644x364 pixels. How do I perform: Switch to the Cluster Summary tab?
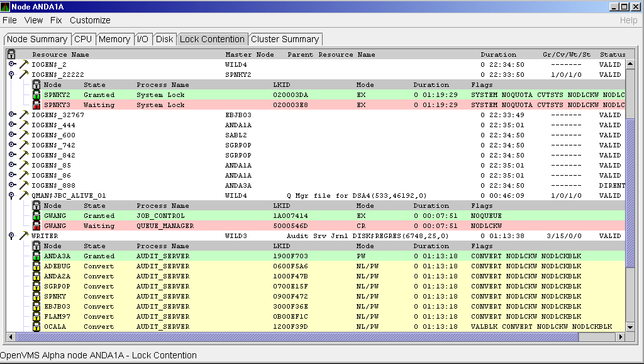point(285,39)
